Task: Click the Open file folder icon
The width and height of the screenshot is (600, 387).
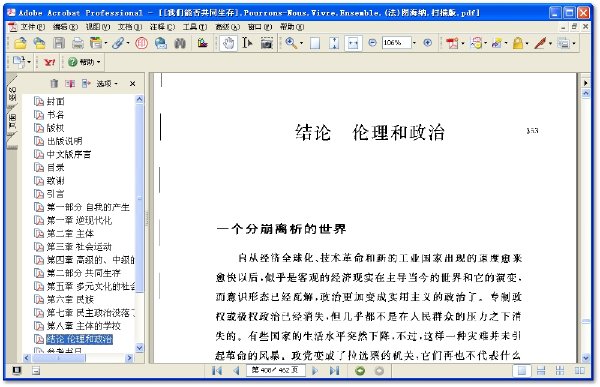Action: pos(20,43)
